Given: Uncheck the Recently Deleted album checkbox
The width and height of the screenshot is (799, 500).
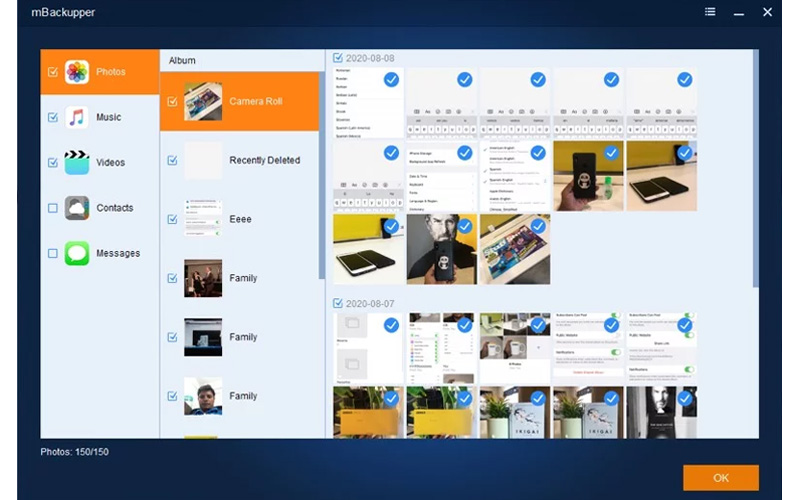Looking at the screenshot, I should 172,161.
